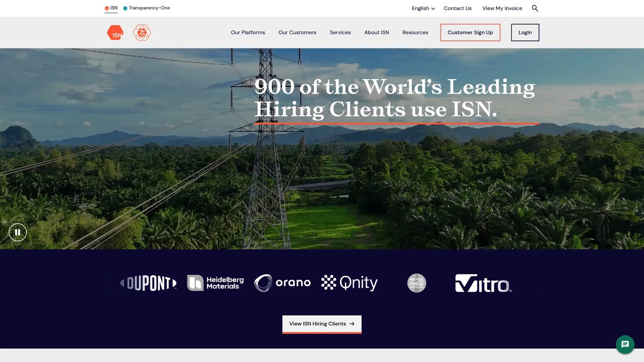Screen dimensions: 644x362
Task: Click the Login button
Action: pos(525,32)
